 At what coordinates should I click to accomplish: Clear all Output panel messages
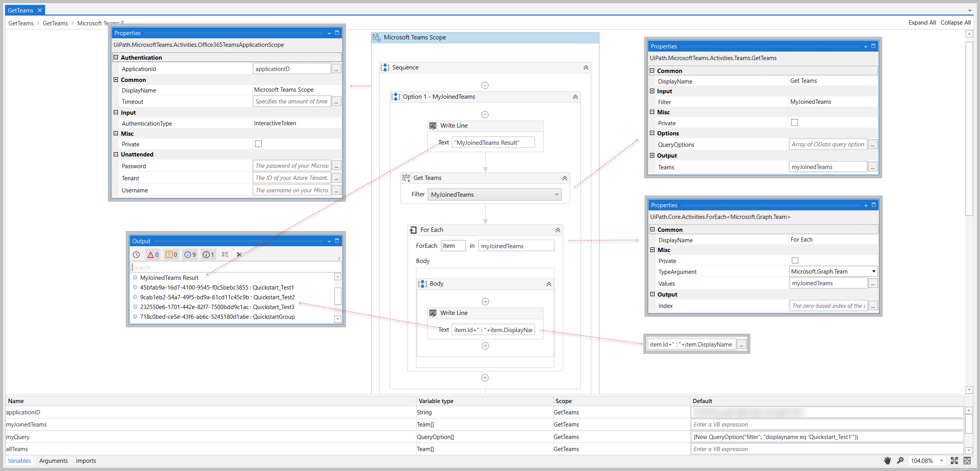coord(239,254)
